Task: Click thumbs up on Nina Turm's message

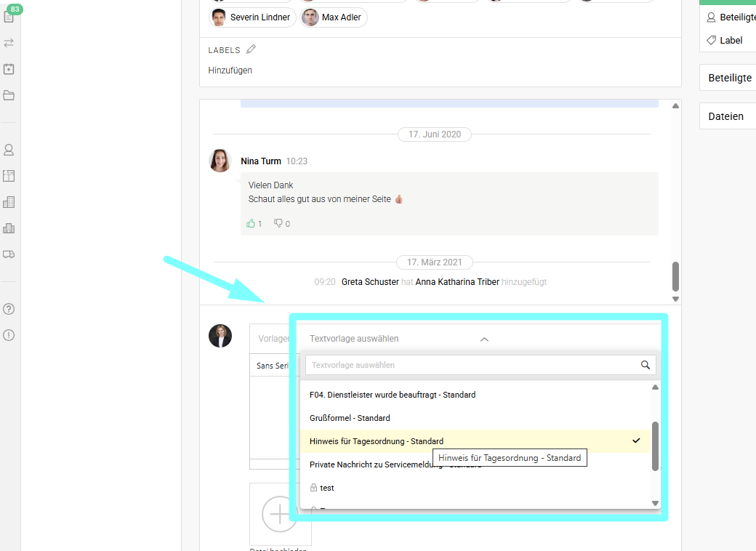Action: [254, 224]
